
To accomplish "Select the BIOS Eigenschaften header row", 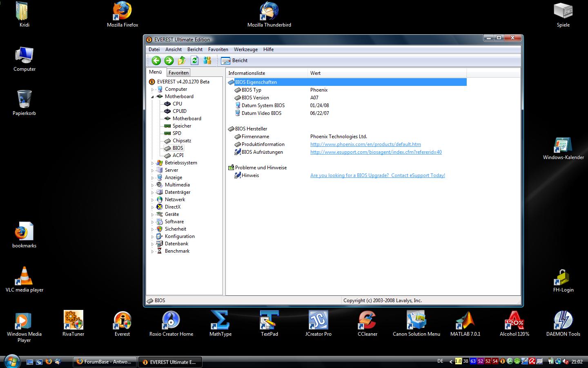I will pos(347,82).
